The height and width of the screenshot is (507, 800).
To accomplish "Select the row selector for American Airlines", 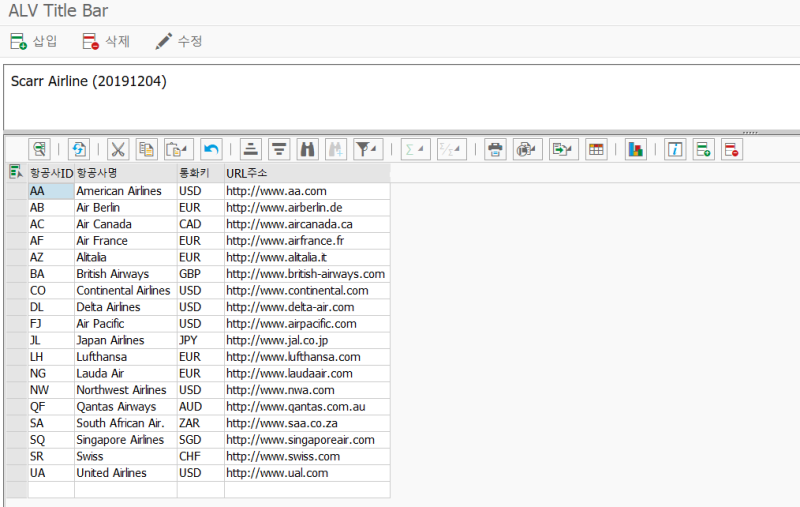I will tap(17, 191).
